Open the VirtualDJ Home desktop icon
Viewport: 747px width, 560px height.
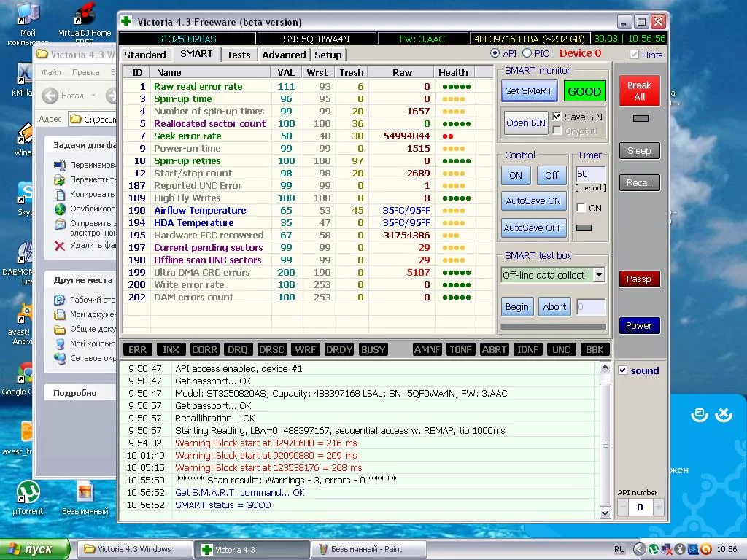pos(85,23)
